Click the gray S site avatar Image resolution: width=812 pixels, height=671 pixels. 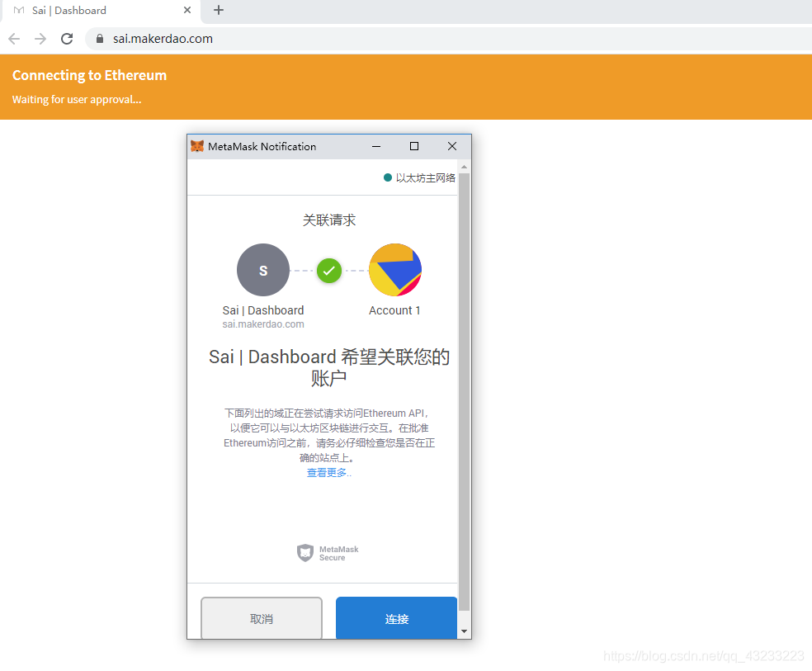pos(263,270)
